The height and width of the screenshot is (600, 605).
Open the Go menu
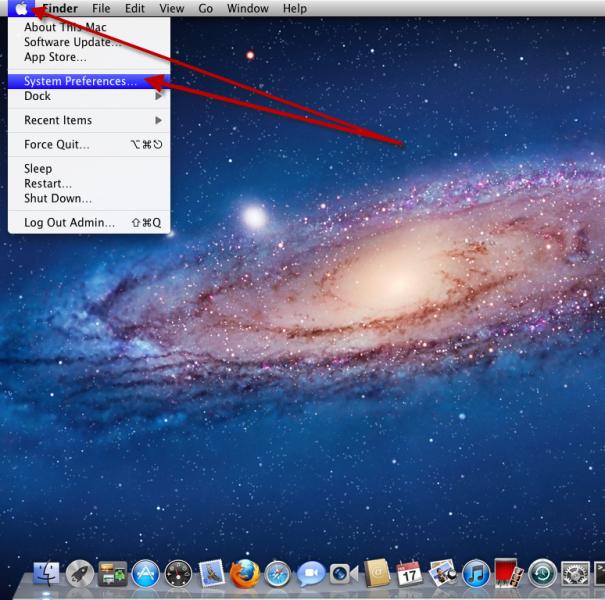pos(205,8)
